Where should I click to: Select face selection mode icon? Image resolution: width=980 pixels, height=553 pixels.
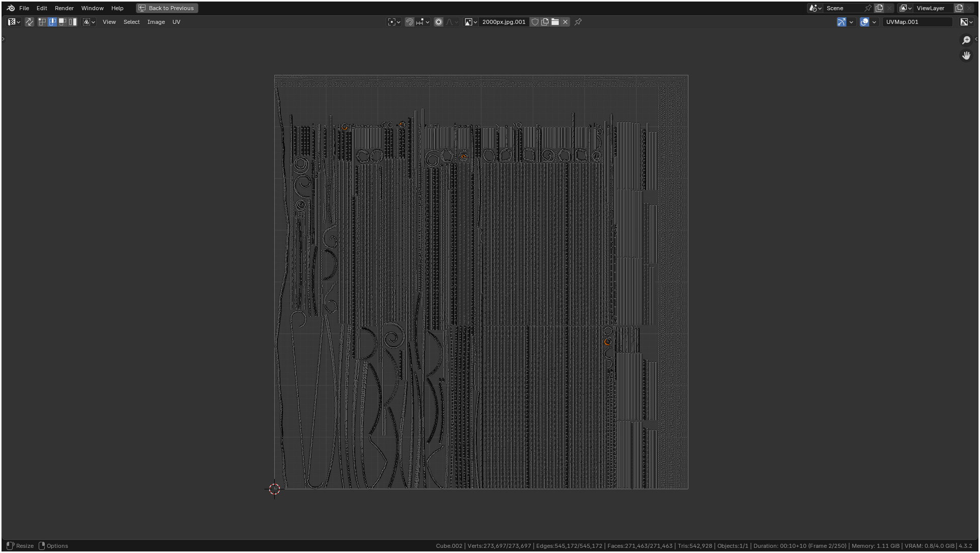tap(63, 22)
